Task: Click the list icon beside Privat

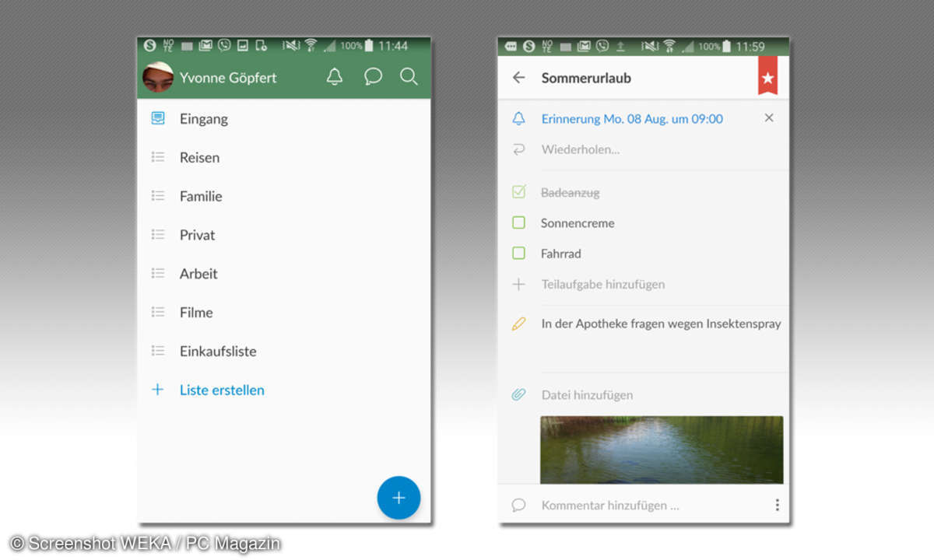Action: point(158,234)
